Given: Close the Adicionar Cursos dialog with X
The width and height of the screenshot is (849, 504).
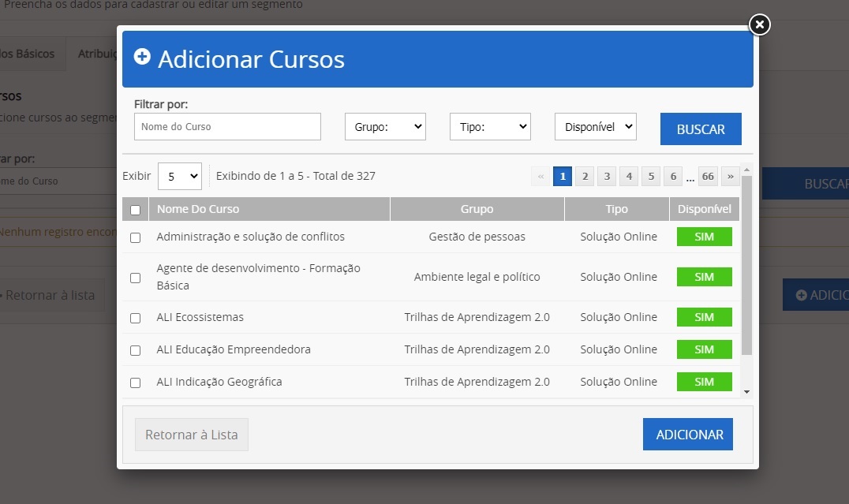Looking at the screenshot, I should coord(758,25).
